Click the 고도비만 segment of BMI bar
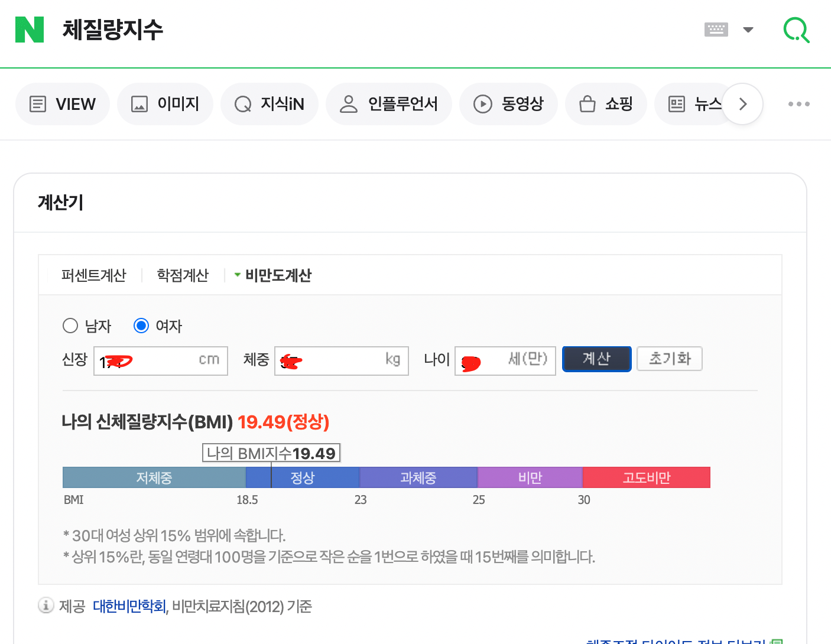This screenshot has width=831, height=644. pos(647,477)
